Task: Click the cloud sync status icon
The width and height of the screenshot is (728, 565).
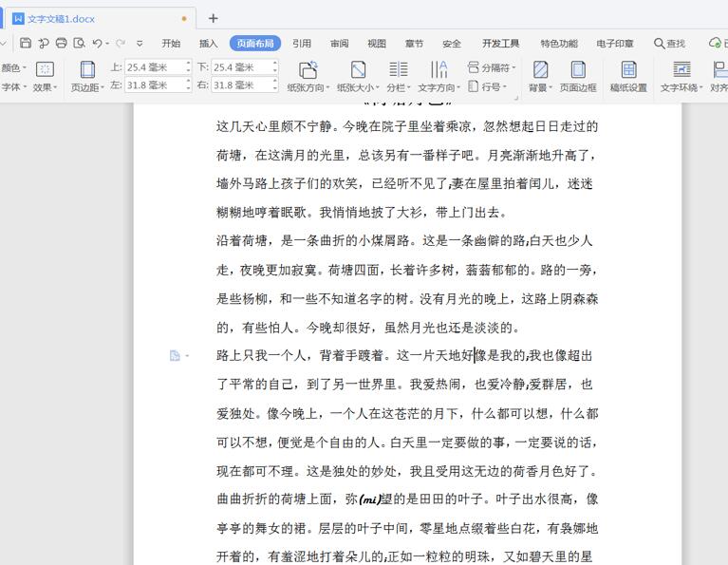Action: [x=715, y=44]
